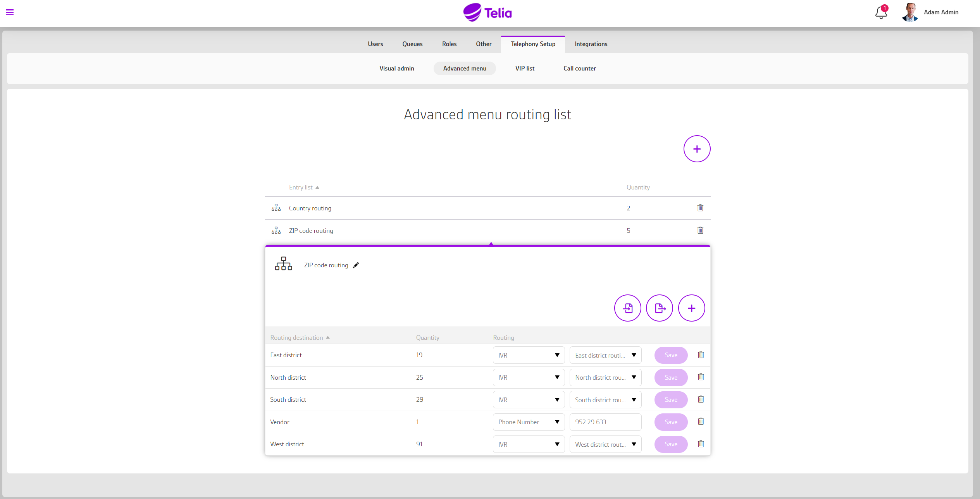
Task: Click the ZIP code routing row hierarchy icon
Action: (x=276, y=231)
